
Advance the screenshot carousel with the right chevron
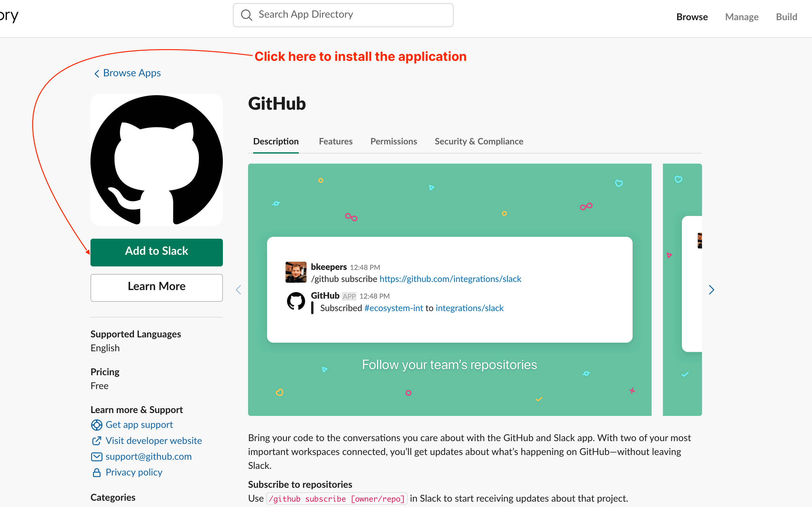click(x=711, y=289)
